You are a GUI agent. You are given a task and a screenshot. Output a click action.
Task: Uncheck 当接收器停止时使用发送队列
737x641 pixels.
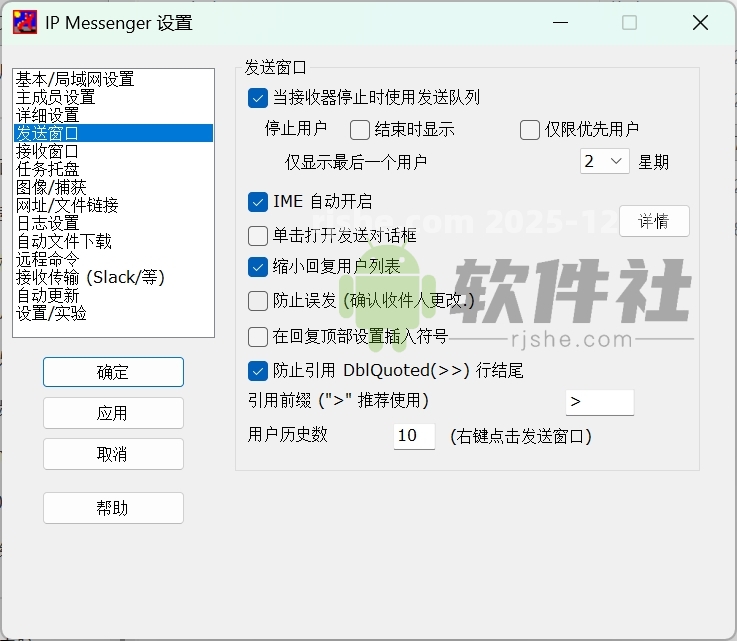pyautogui.click(x=258, y=98)
